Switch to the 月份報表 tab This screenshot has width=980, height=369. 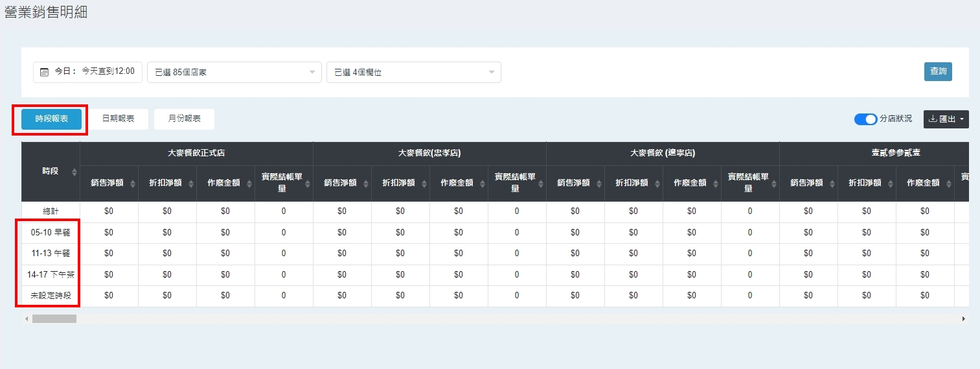tap(184, 119)
